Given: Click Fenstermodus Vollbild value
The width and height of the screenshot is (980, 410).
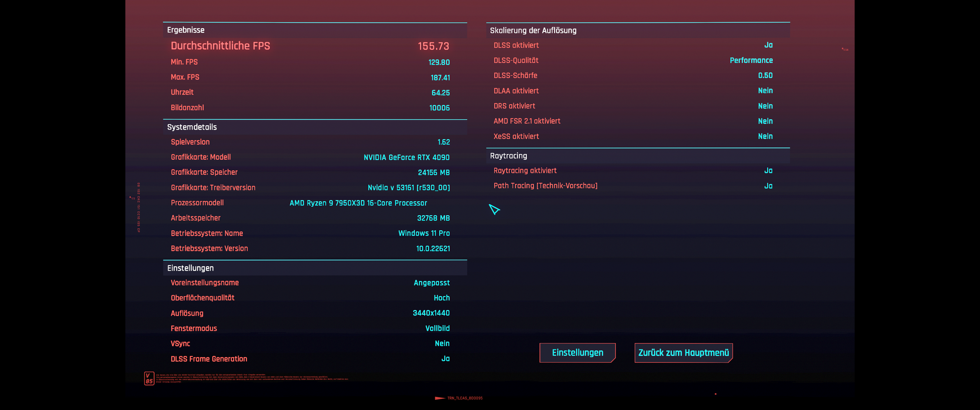Looking at the screenshot, I should pos(437,328).
